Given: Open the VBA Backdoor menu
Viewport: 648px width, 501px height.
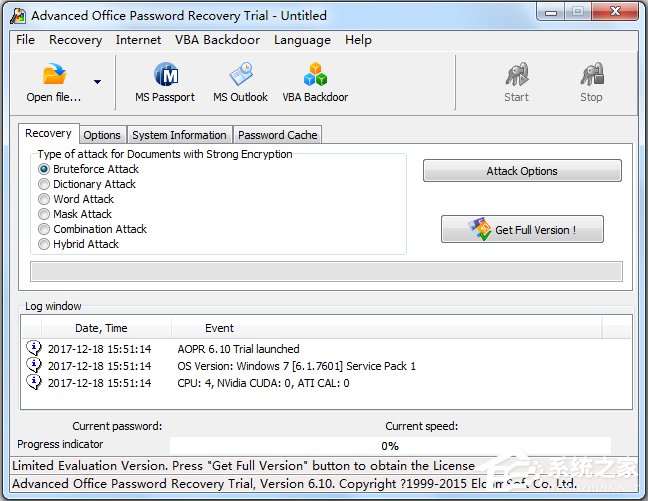Looking at the screenshot, I should [217, 40].
